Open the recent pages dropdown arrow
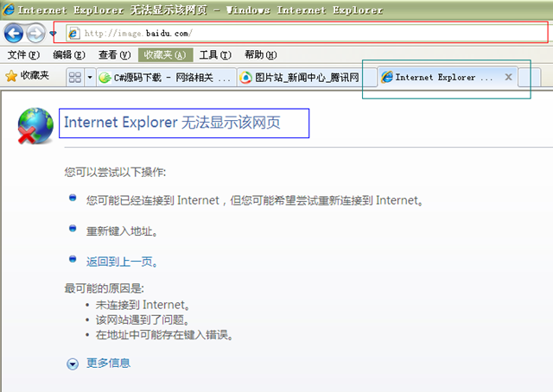The image size is (553, 392). 53,34
